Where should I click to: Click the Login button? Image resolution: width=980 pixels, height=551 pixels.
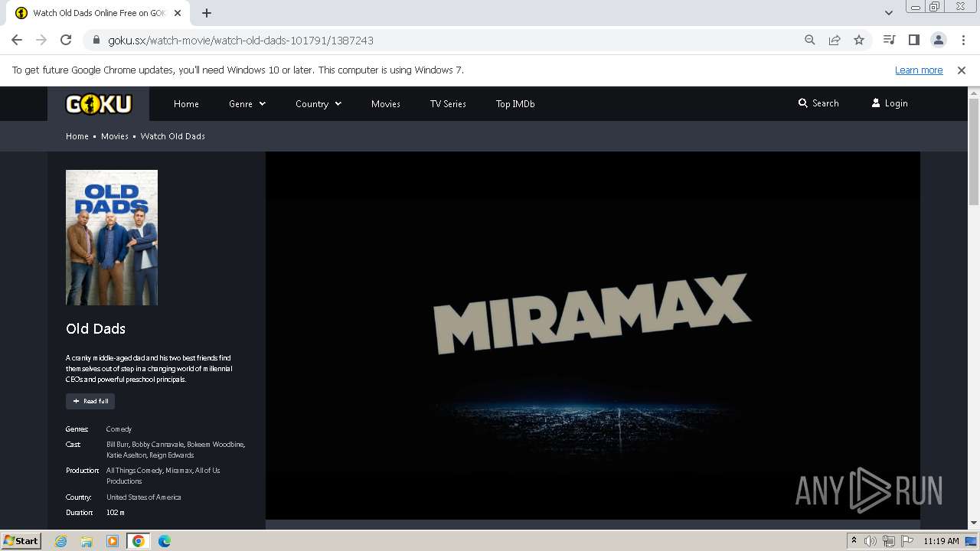click(890, 103)
